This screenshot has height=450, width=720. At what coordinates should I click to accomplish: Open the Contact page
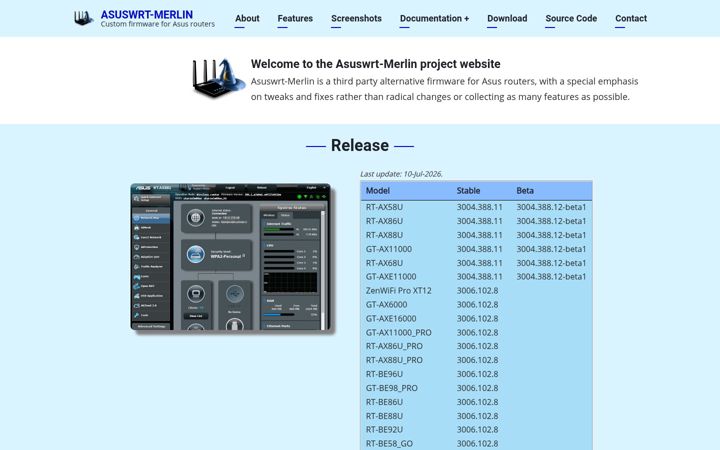(x=631, y=18)
